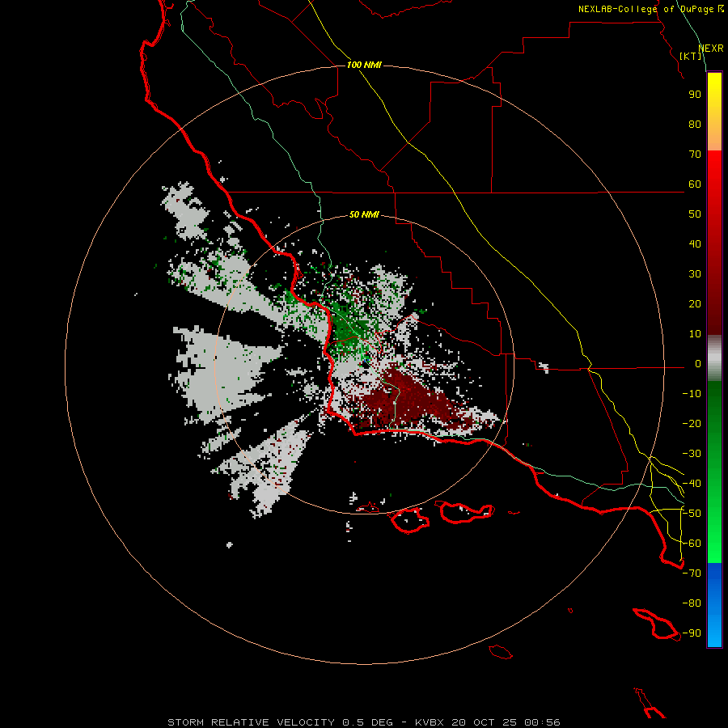Click the 70 value on the velocity scale
This screenshot has width=728, height=728.
pos(695,154)
